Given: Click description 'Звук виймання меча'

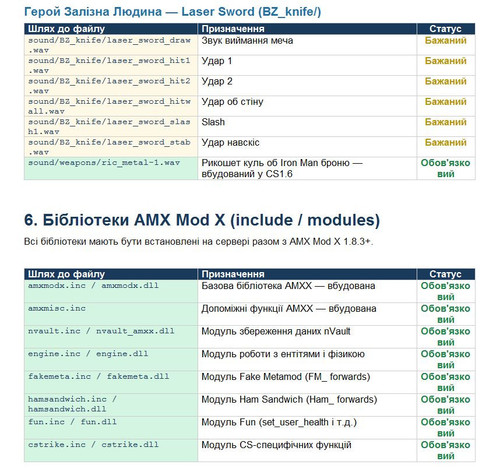Looking at the screenshot, I should [247, 41].
